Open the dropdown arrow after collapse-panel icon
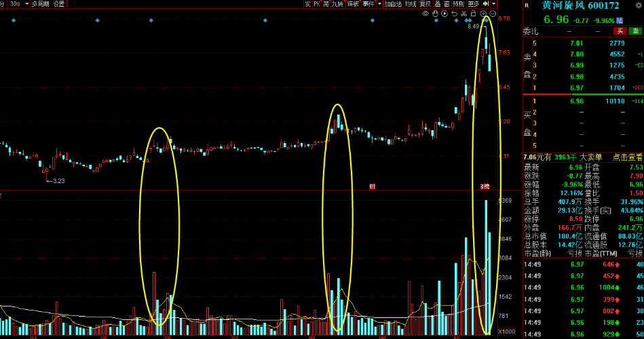The width and height of the screenshot is (644, 339). (493, 3)
